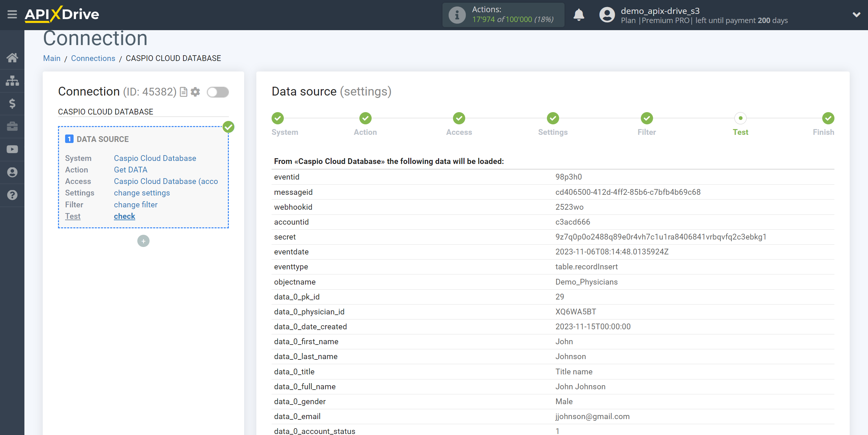Image resolution: width=868 pixels, height=435 pixels.
Task: Click the connections breadcrumb link
Action: coord(92,58)
